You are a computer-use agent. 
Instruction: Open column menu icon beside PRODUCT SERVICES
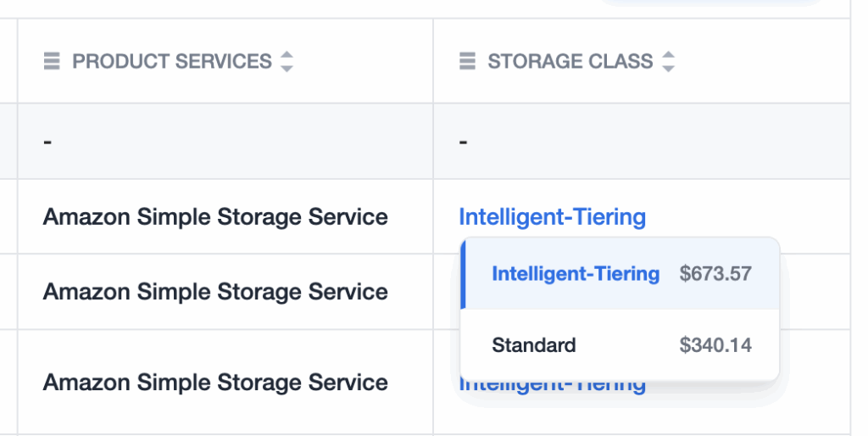pos(52,61)
